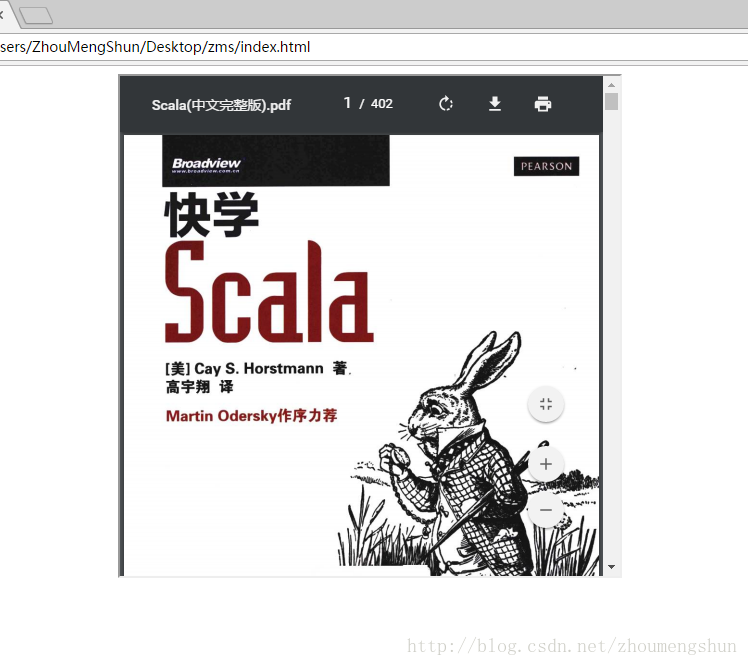This screenshot has height=666, width=748.
Task: Click the scroll up arrow of the PDF viewer
Action: pos(612,85)
